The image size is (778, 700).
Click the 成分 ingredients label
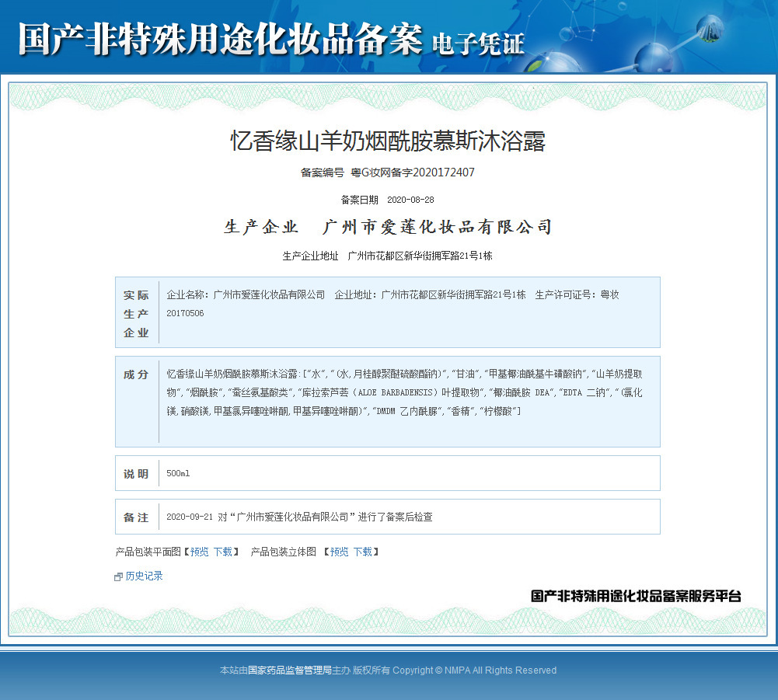136,374
